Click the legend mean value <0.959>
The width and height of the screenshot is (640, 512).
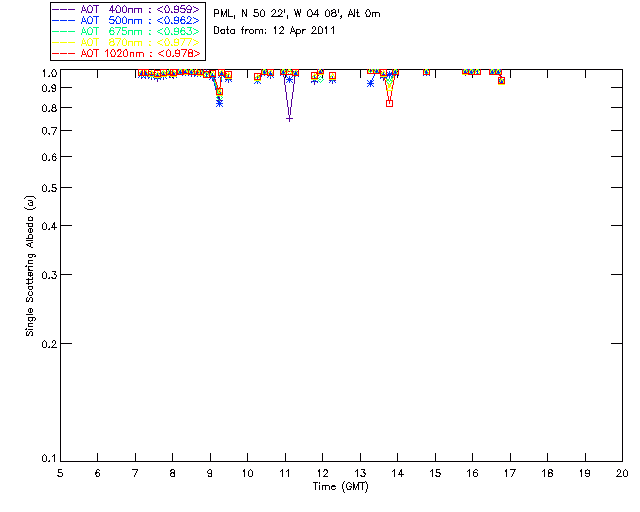178,9
